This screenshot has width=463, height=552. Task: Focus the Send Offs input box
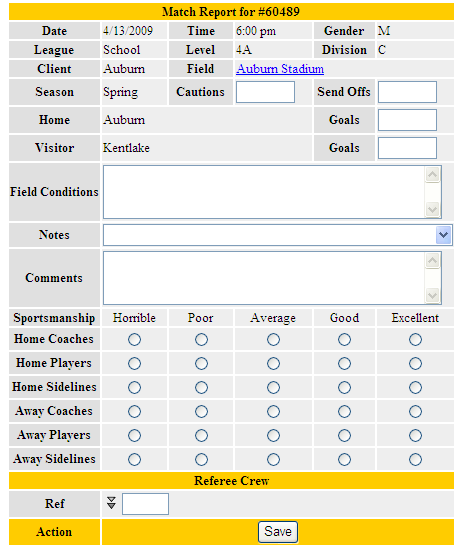pyautogui.click(x=407, y=92)
